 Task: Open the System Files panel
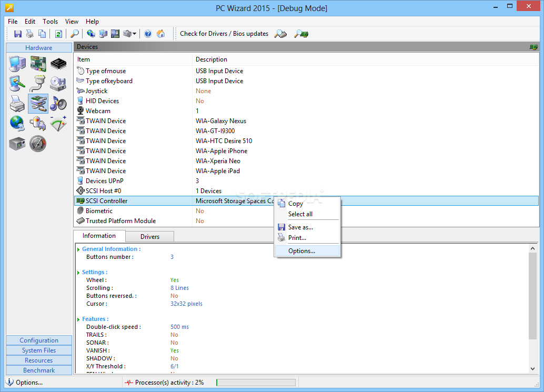(x=39, y=350)
